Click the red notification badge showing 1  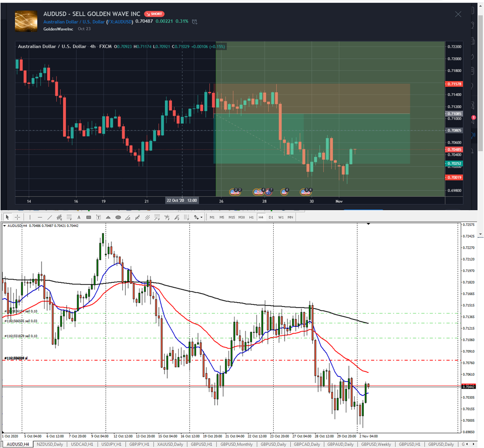tap(474, 118)
